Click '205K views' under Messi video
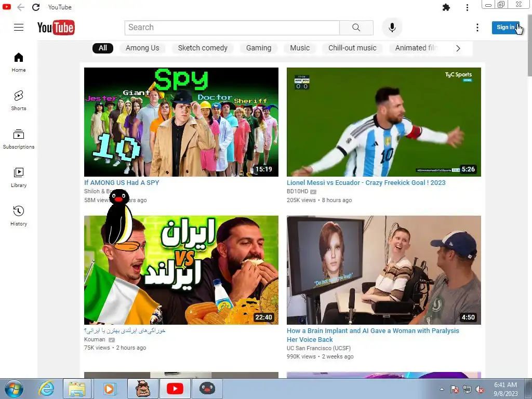The height and width of the screenshot is (399, 532). [x=301, y=200]
